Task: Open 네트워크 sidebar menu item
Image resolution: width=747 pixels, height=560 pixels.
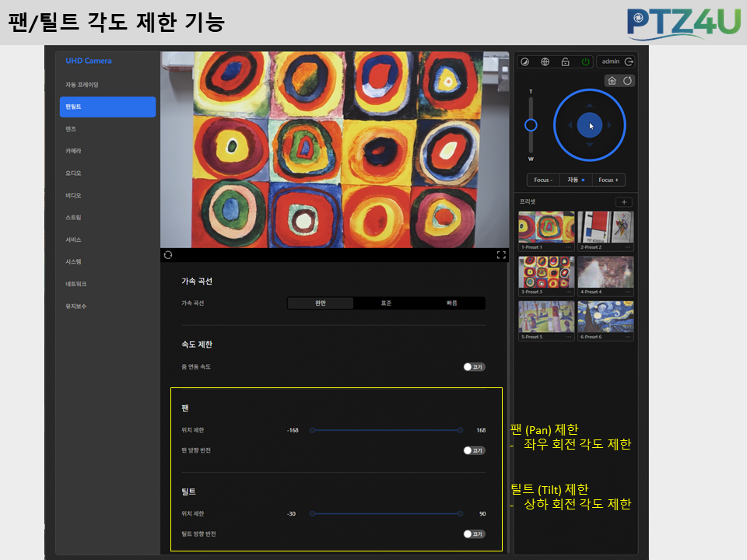Action: point(107,284)
